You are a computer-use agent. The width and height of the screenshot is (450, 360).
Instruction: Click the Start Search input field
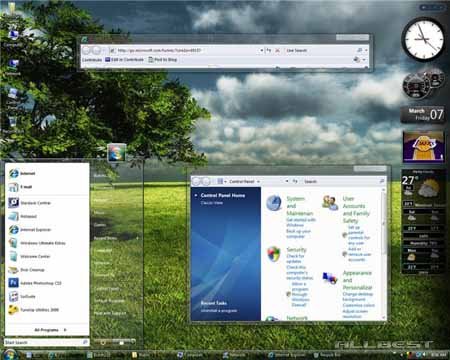click(46, 342)
